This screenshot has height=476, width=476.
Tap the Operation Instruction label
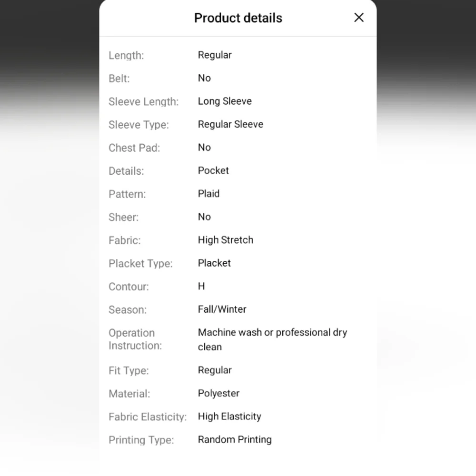(x=135, y=339)
